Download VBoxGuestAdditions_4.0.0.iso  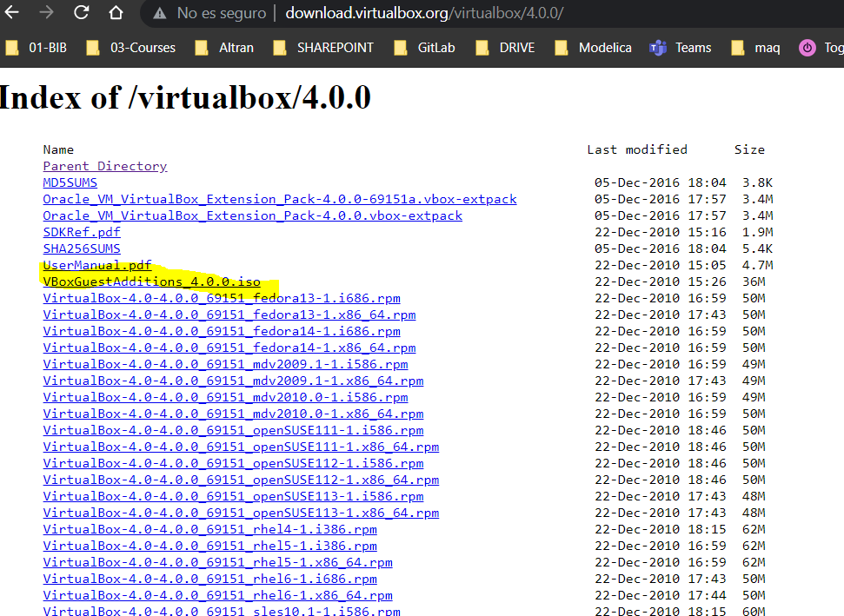[x=152, y=282]
